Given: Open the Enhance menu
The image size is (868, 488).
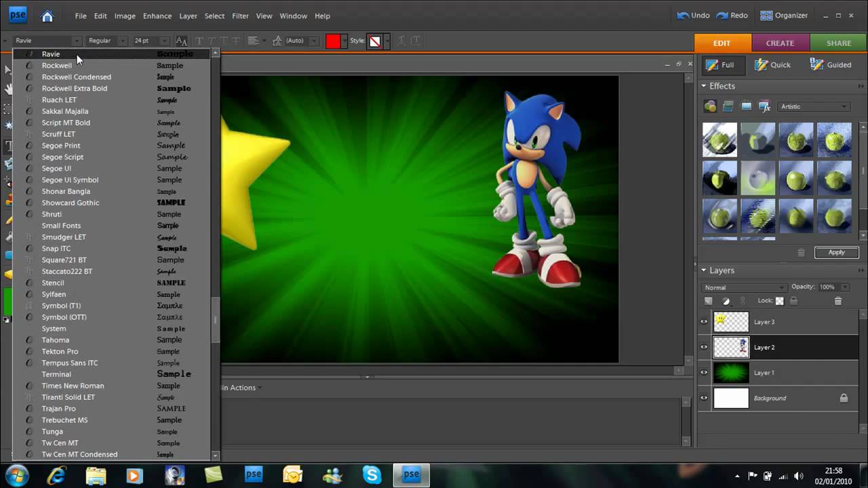Looking at the screenshot, I should [x=157, y=16].
